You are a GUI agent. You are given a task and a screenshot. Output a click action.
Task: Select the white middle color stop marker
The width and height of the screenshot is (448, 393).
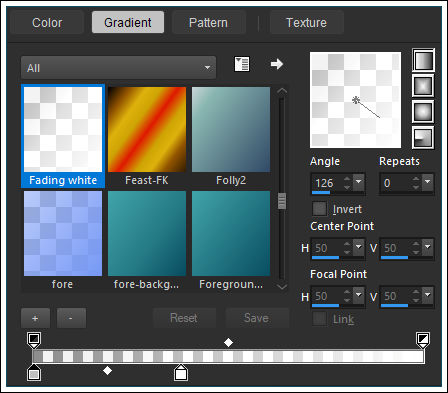[x=181, y=373]
